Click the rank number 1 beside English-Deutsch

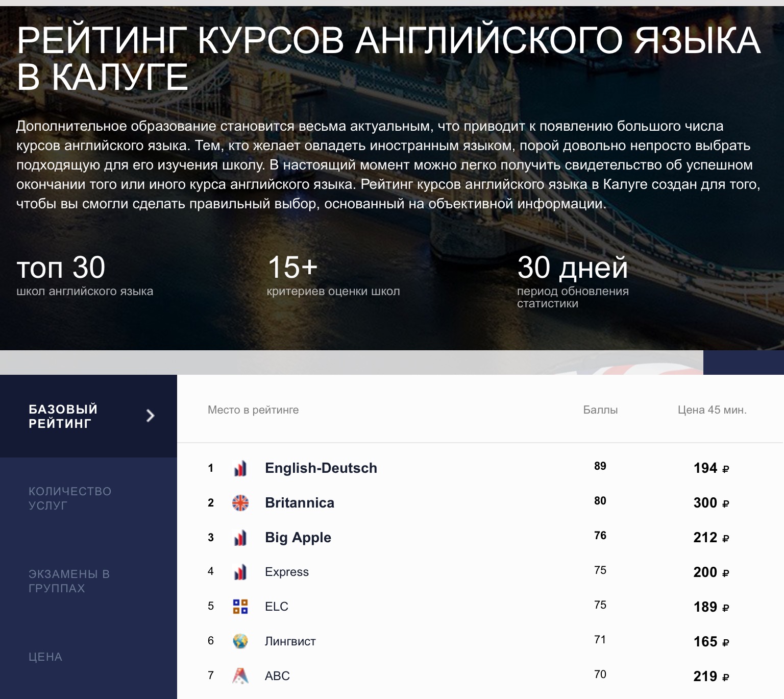(210, 468)
